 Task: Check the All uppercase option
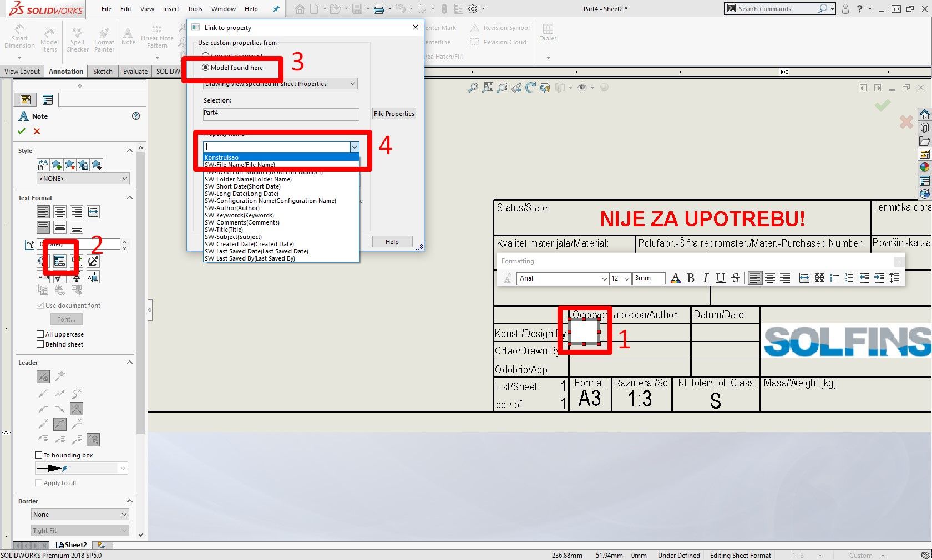click(x=40, y=334)
